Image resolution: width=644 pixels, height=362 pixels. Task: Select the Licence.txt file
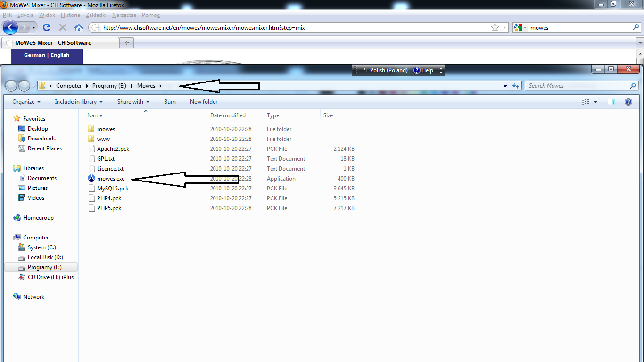coord(110,169)
